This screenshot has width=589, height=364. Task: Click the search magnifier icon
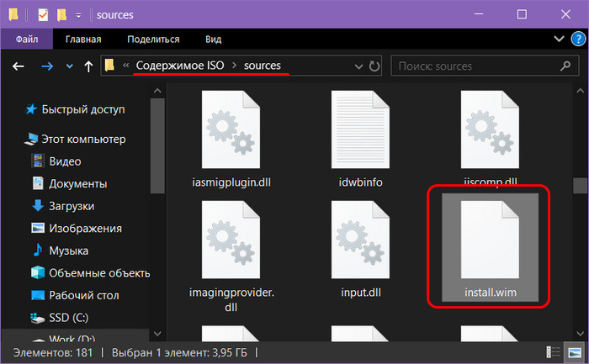(565, 66)
